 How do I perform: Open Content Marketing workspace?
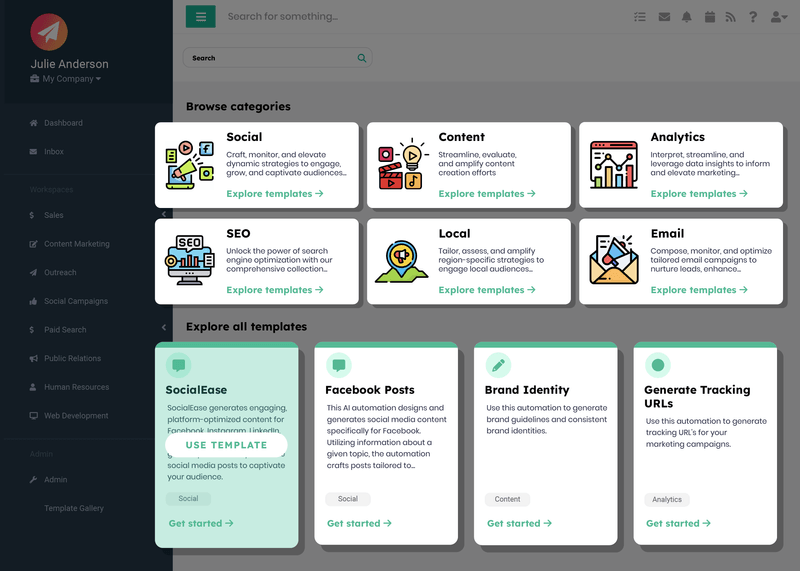click(x=77, y=244)
